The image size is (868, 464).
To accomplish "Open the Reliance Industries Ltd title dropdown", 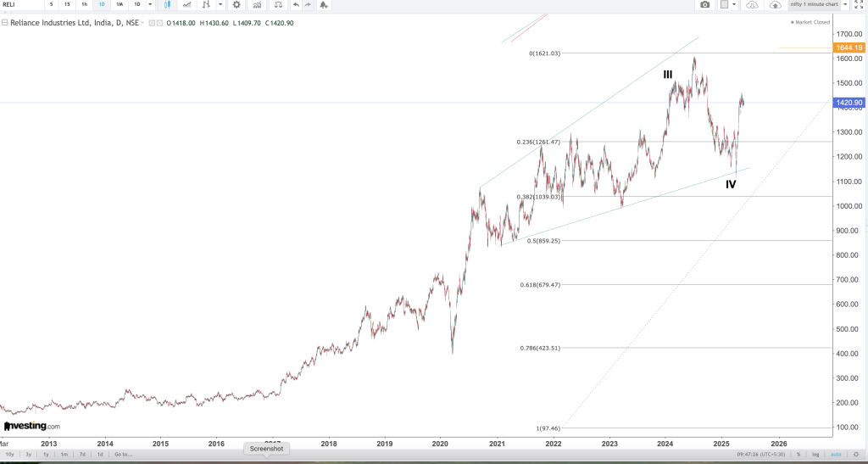I will click(x=142, y=23).
